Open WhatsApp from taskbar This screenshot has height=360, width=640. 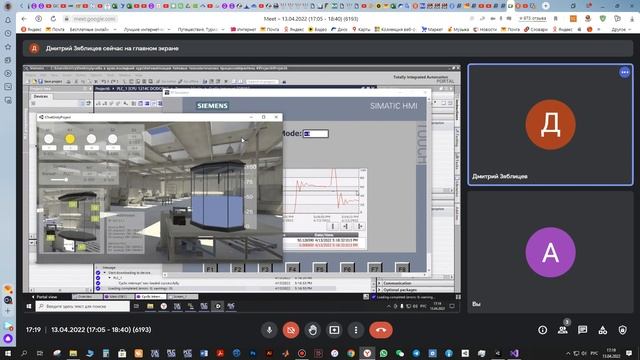click(x=384, y=353)
